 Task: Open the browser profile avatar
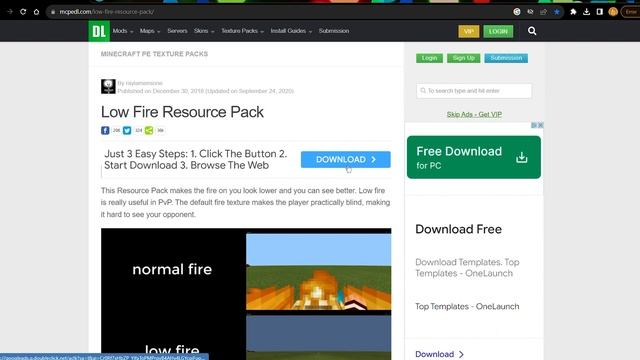(613, 12)
